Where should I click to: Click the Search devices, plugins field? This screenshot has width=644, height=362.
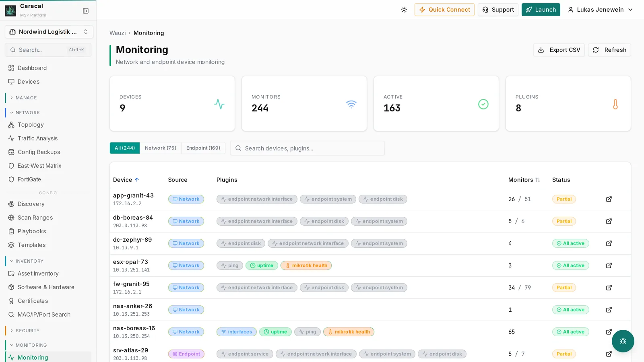coord(308,148)
